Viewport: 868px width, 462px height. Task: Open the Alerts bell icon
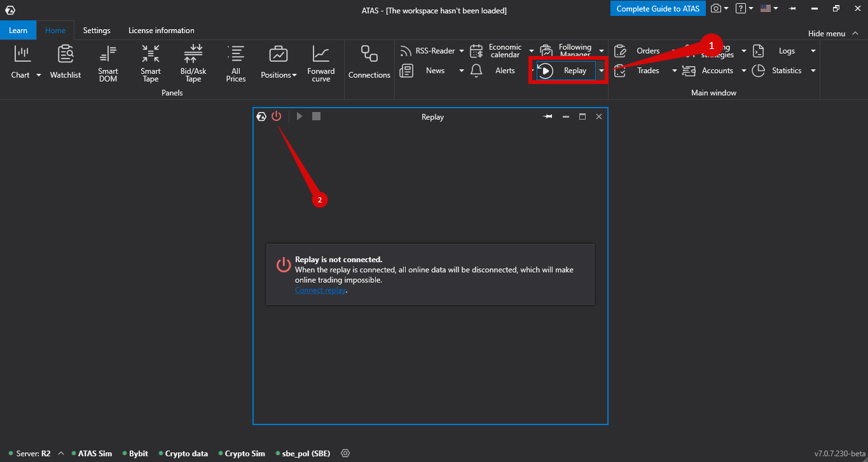point(476,71)
